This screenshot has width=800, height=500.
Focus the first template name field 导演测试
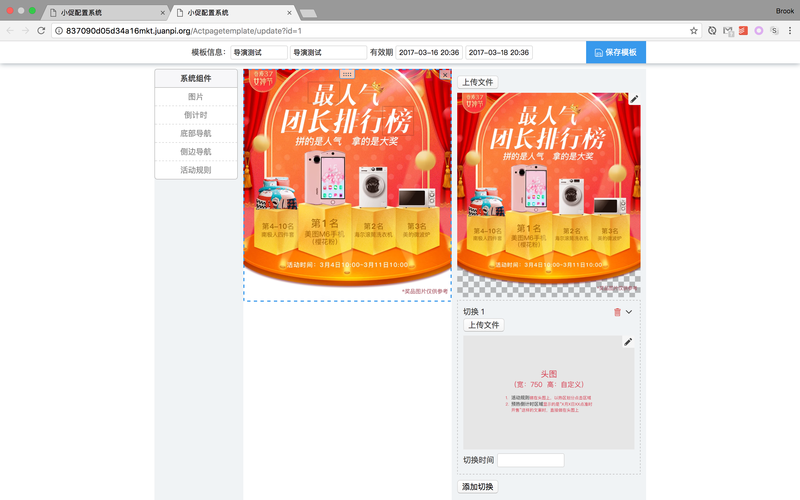pyautogui.click(x=259, y=53)
